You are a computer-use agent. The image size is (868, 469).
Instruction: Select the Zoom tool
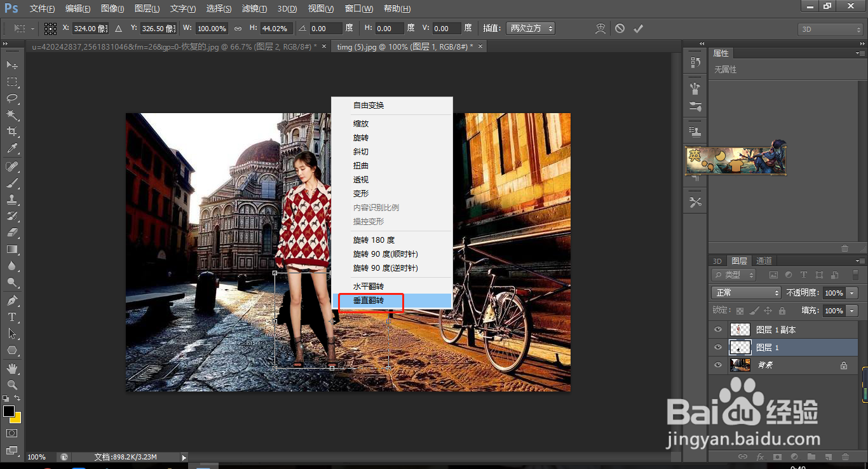12,384
